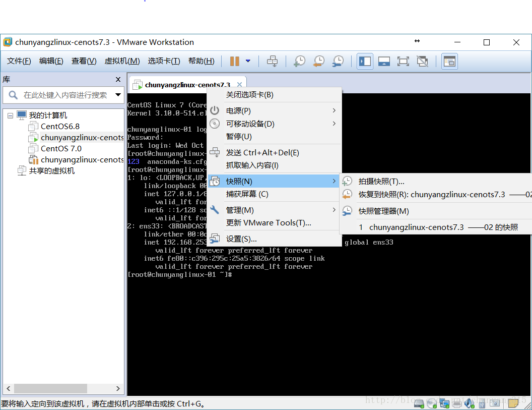
Task: Open the 查看(V) menu
Action: pos(84,61)
